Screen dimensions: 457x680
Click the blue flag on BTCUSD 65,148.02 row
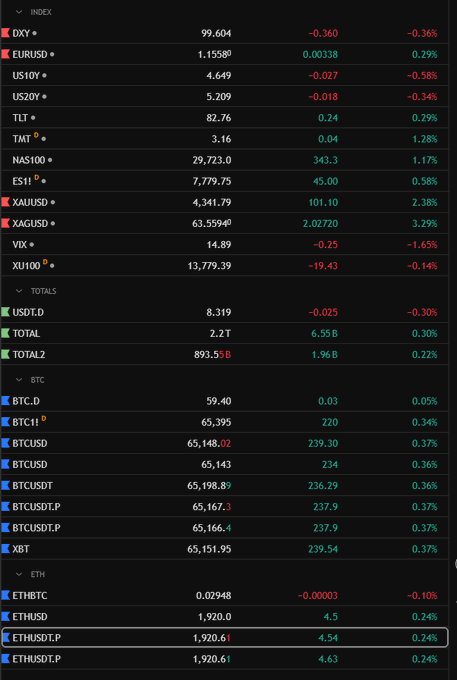coord(6,443)
